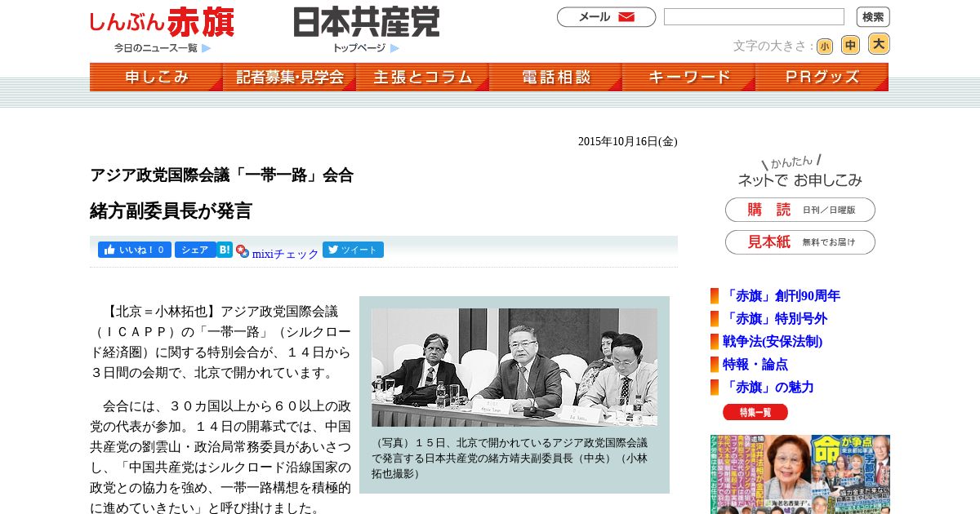Open the 「赤旗」の魅力 link
This screenshot has height=514, width=980.
click(768, 387)
